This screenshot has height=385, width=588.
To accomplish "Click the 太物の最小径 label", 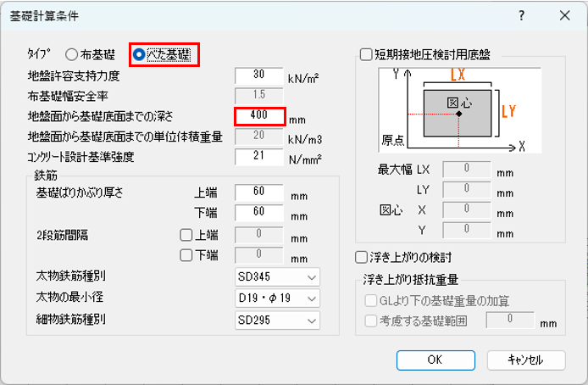I will point(69,297).
